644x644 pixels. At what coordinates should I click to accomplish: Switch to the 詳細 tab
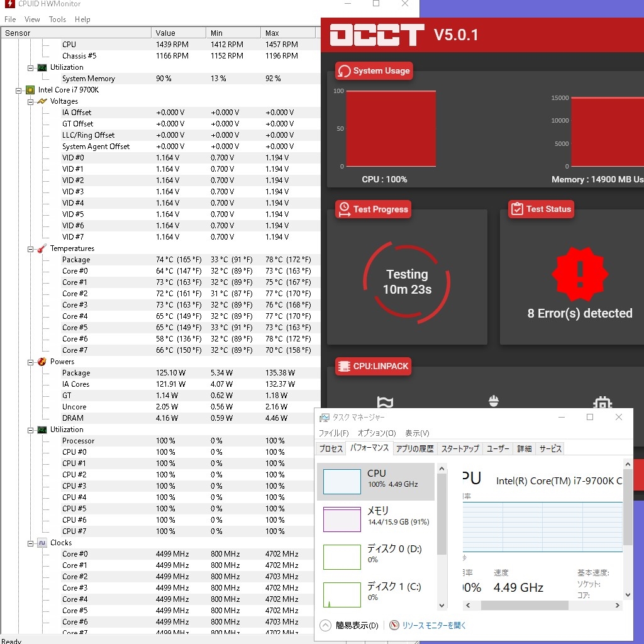tap(525, 448)
